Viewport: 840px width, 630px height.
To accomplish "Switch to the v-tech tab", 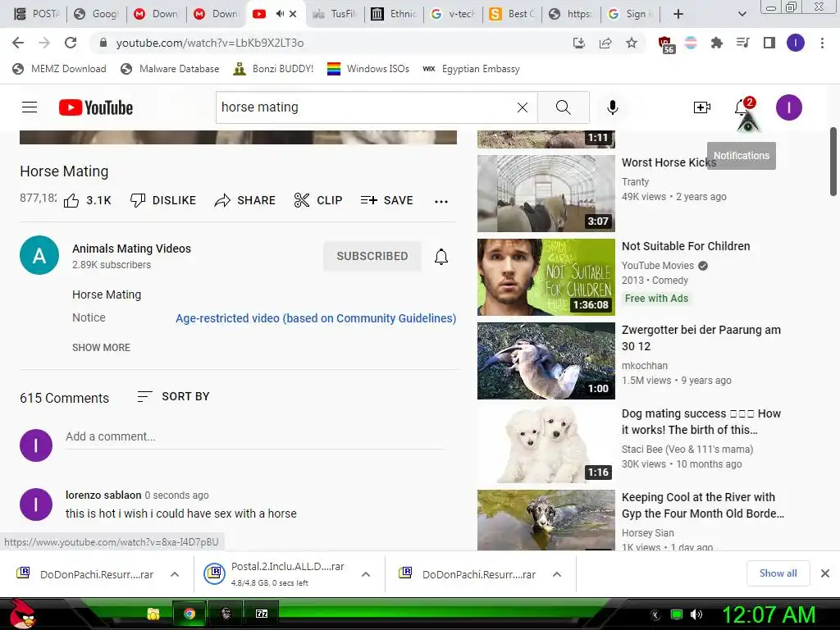I will (453, 14).
